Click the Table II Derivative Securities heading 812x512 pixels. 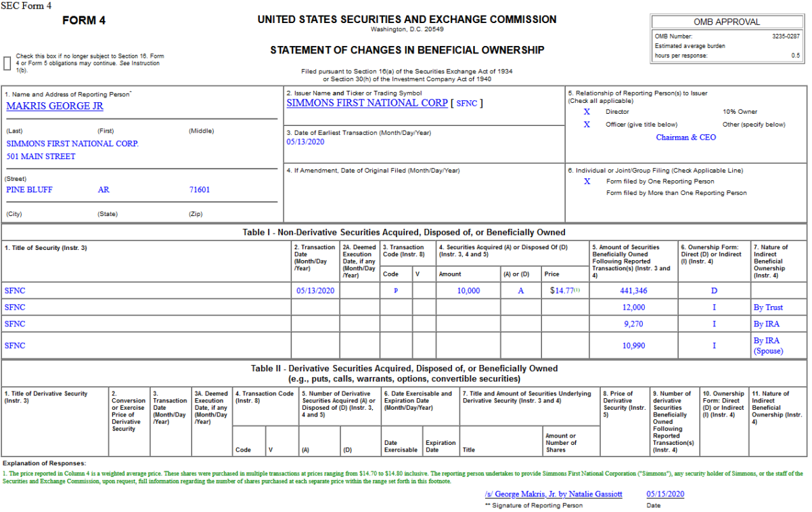(x=404, y=373)
